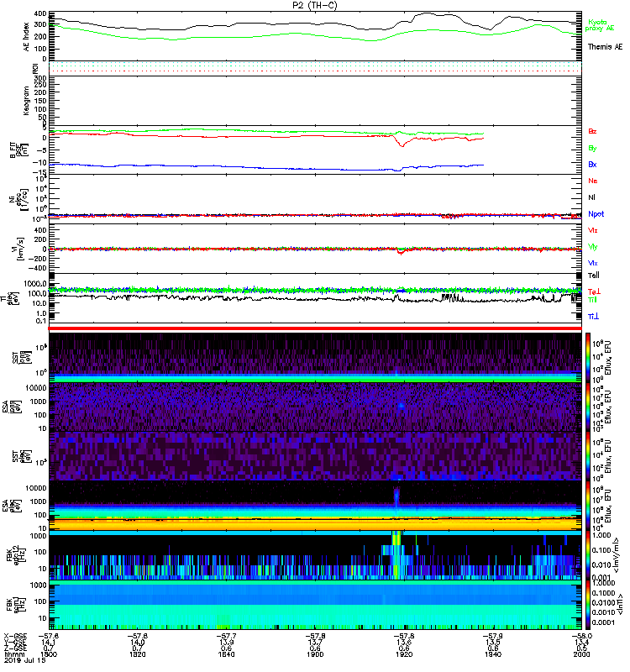
Task: Click the plot title P2 (TH-C)
Action: 315,5
